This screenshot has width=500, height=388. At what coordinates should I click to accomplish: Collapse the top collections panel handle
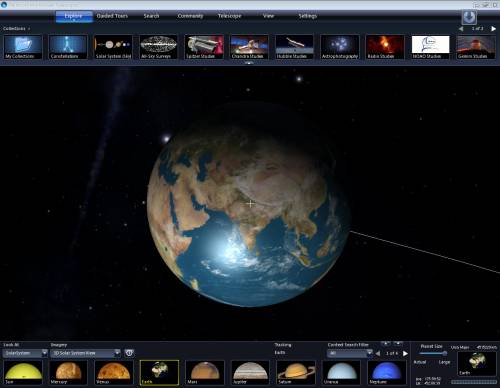pos(249,63)
